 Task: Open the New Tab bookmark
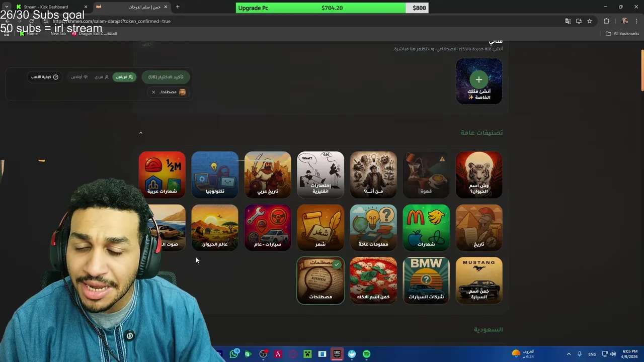click(58, 34)
